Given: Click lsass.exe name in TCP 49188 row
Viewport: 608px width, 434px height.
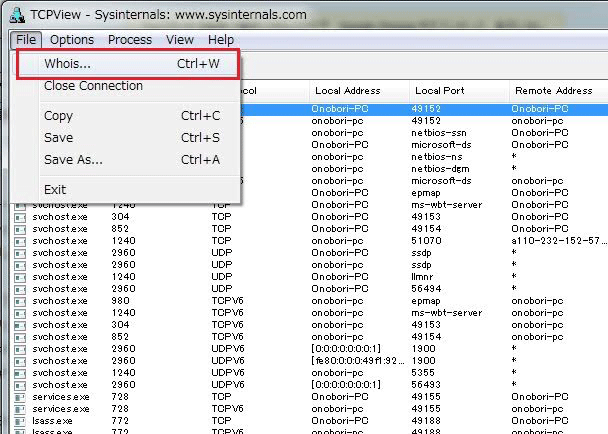Looking at the screenshot, I should click(52, 421).
